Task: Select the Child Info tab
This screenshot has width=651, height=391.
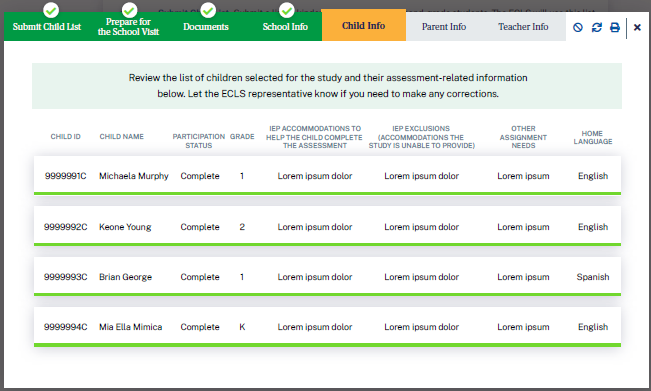Action: (x=364, y=25)
